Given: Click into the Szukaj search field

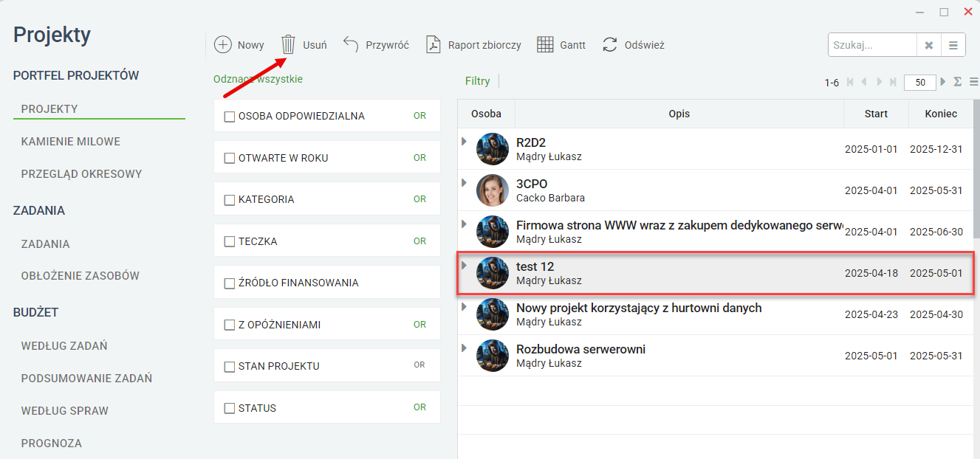Looking at the screenshot, I should (872, 45).
